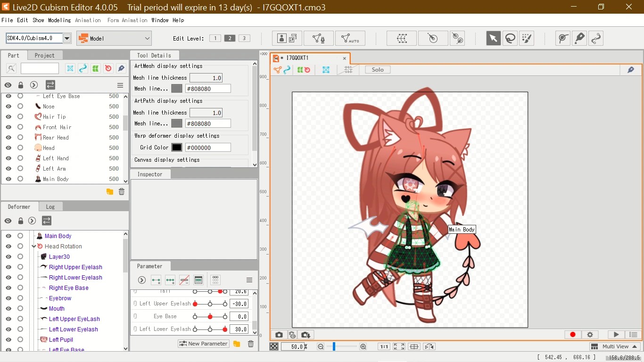
Task: Click the play button under canvas
Action: tap(616, 335)
